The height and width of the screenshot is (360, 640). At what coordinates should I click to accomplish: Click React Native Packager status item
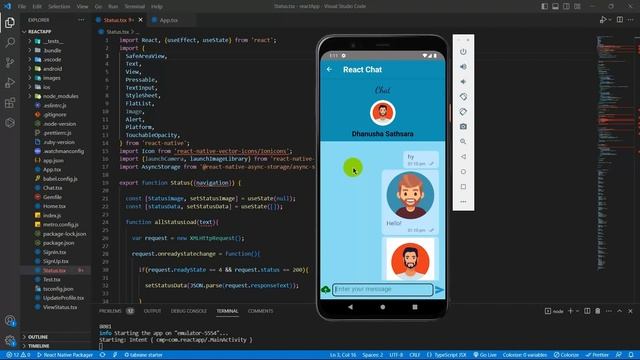(x=64, y=355)
